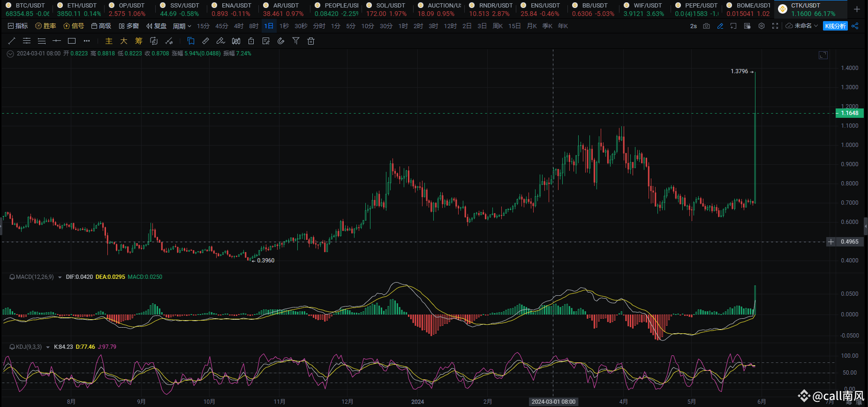
Task: Toggle the 主 main-force overlay
Action: point(109,41)
